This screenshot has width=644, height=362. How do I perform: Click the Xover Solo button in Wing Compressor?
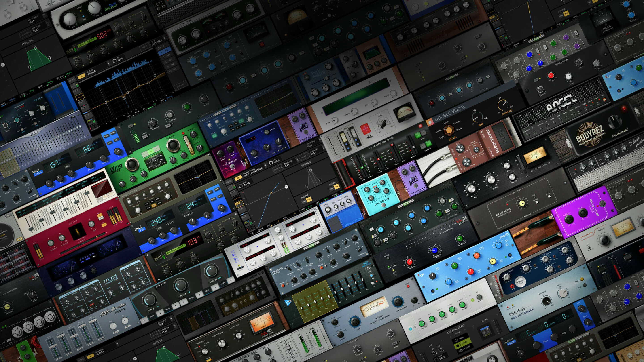278,169
